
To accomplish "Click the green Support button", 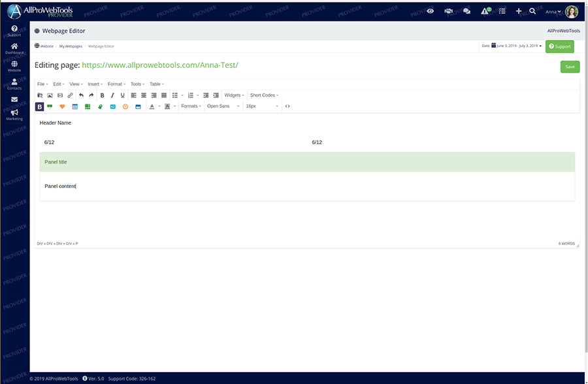I will coord(559,46).
